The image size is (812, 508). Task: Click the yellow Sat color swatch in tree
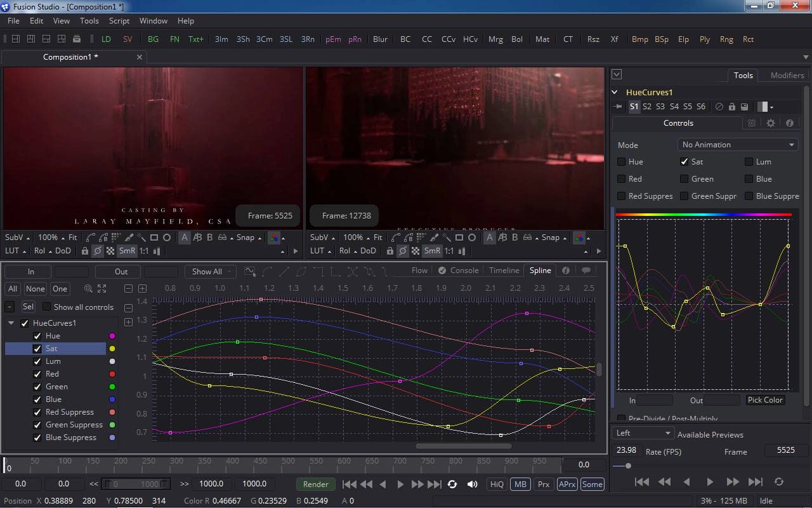point(112,349)
